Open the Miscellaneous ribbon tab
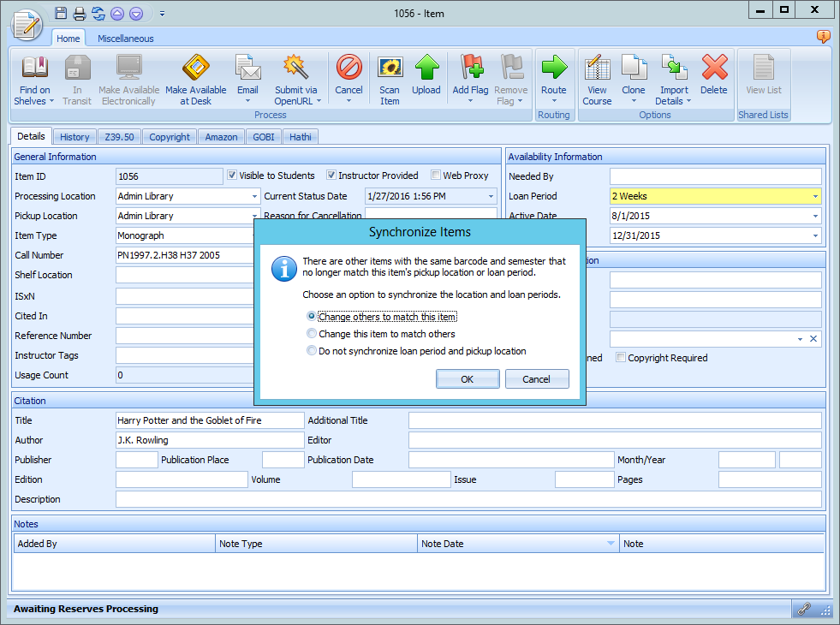840x625 pixels. click(x=125, y=38)
